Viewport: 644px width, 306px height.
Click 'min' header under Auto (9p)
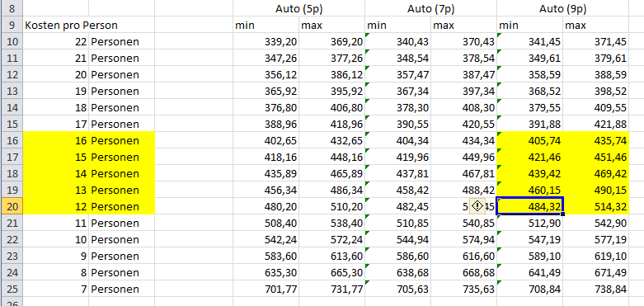point(529,25)
